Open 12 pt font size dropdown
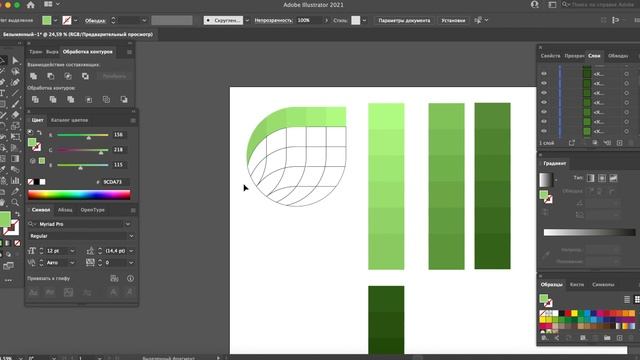Screen dimensions: 640x360 coord(72,251)
